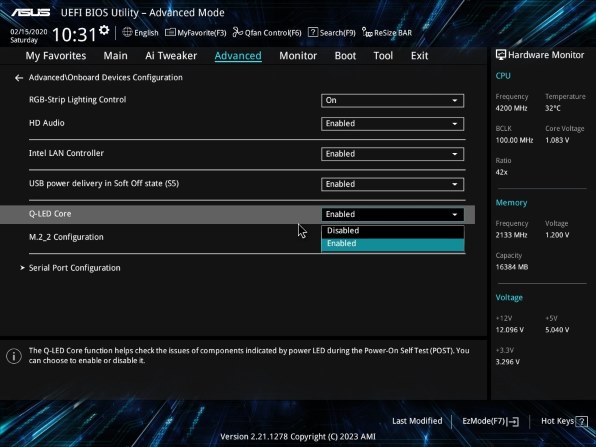Click the ReSize BAR label

pos(393,33)
